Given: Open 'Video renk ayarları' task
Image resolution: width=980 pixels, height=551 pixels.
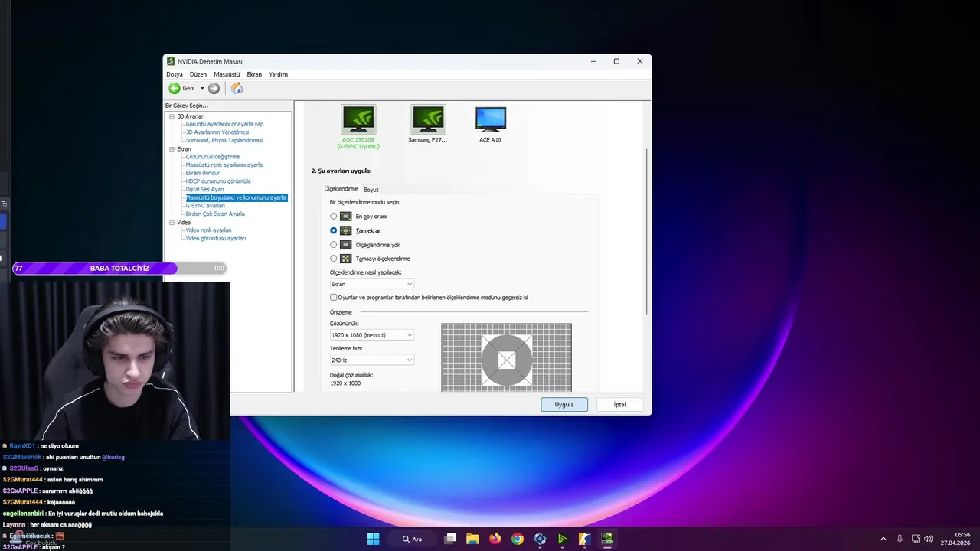Looking at the screenshot, I should pyautogui.click(x=208, y=230).
